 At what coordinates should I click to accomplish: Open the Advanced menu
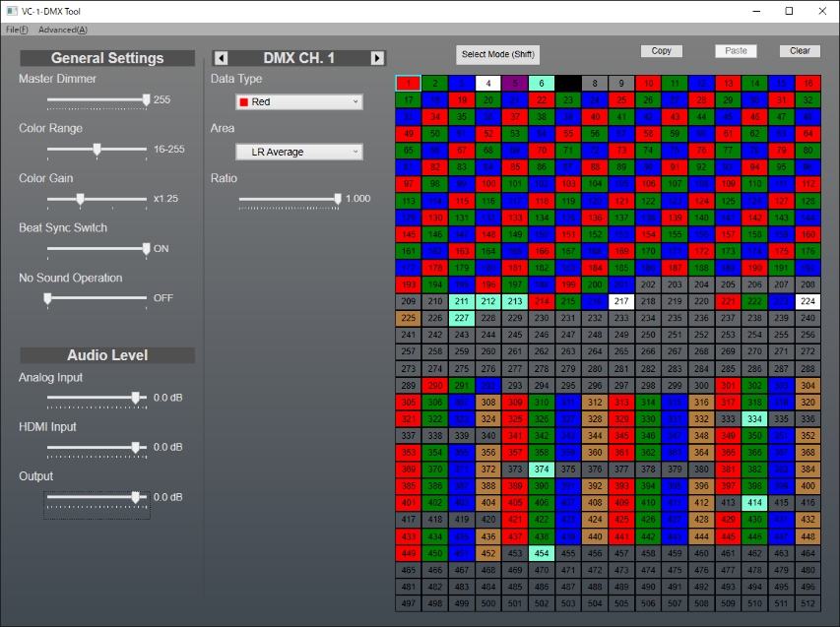63,30
